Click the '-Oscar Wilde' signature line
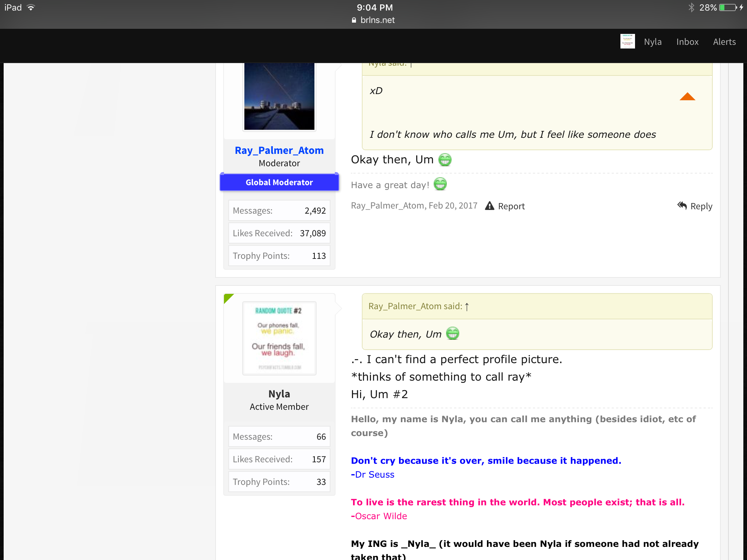 click(x=379, y=516)
